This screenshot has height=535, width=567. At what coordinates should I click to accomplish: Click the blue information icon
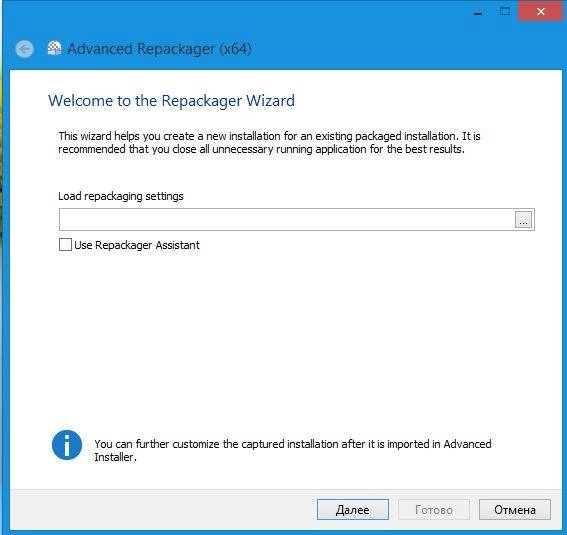point(67,445)
